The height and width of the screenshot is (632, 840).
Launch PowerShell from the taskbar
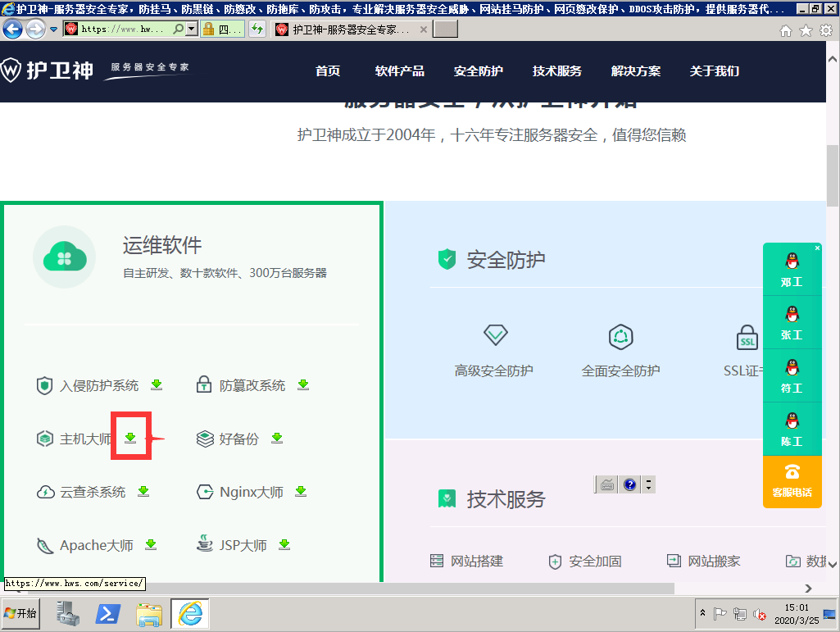(109, 613)
